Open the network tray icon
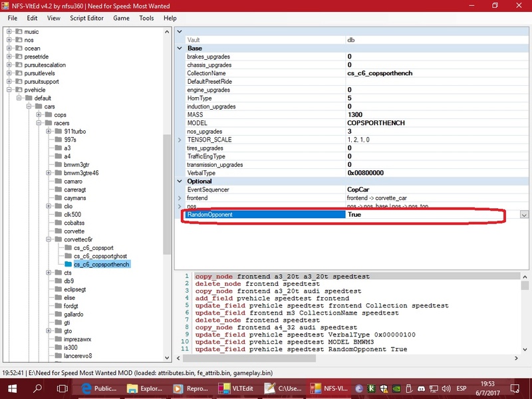532x399 pixels. pos(434,388)
